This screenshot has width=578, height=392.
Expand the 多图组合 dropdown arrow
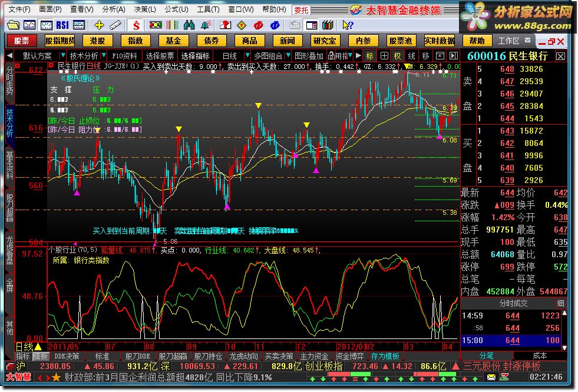[288, 55]
